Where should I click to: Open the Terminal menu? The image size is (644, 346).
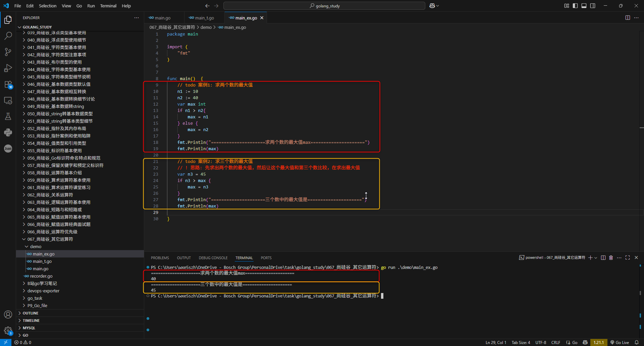(108, 6)
